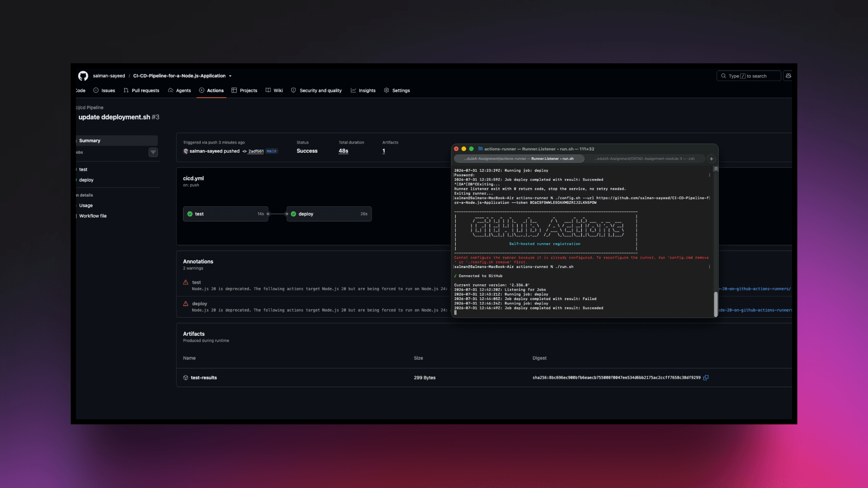Jump to artifacts via the '1' link
Image resolution: width=868 pixels, height=488 pixels.
point(384,151)
